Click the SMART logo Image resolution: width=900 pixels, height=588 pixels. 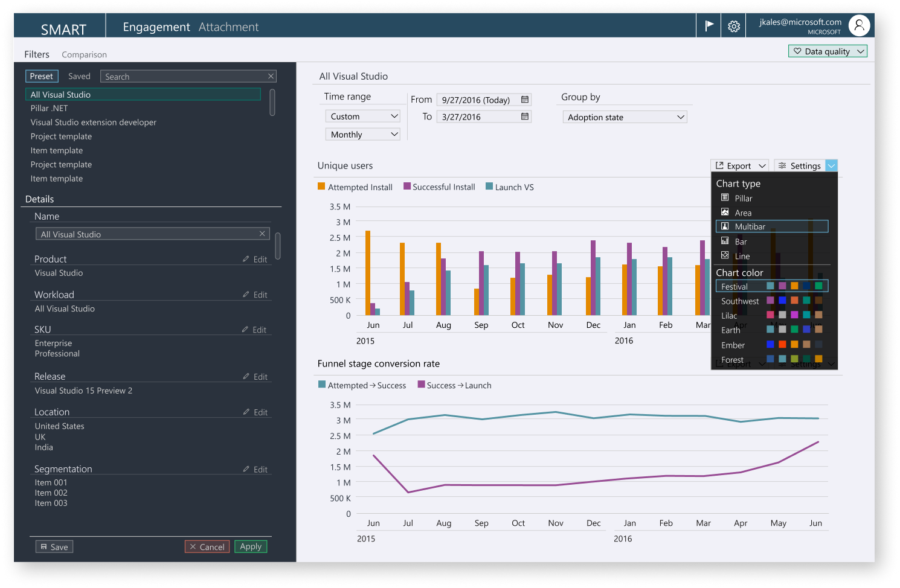(63, 30)
